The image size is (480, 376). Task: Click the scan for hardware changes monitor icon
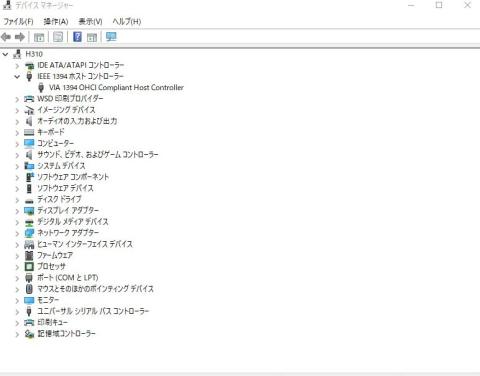[111, 37]
